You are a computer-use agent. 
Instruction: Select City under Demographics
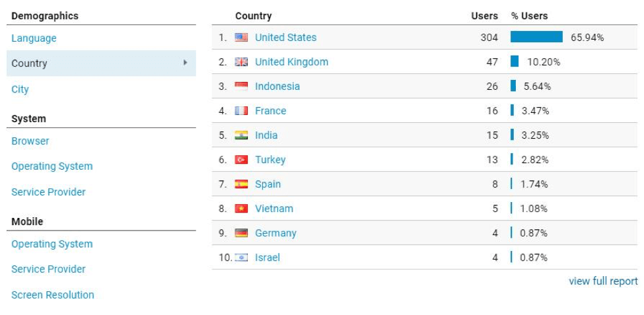(x=20, y=89)
